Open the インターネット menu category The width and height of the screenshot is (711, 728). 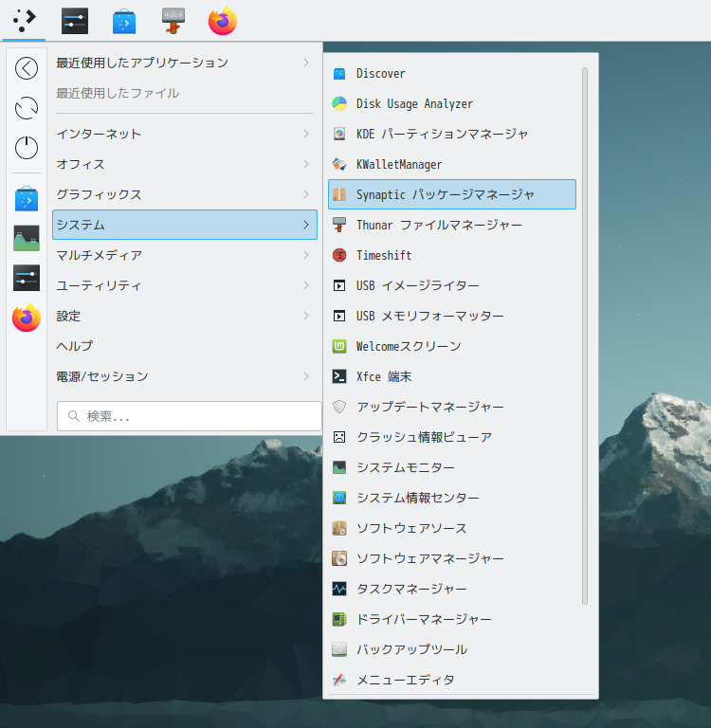tap(185, 134)
